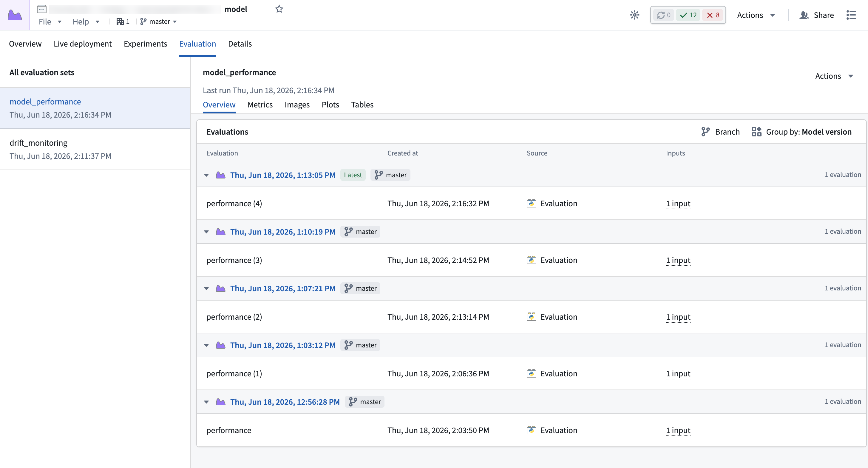The width and height of the screenshot is (868, 468).
Task: Collapse the 1:07:21 PM model version group
Action: tap(206, 288)
